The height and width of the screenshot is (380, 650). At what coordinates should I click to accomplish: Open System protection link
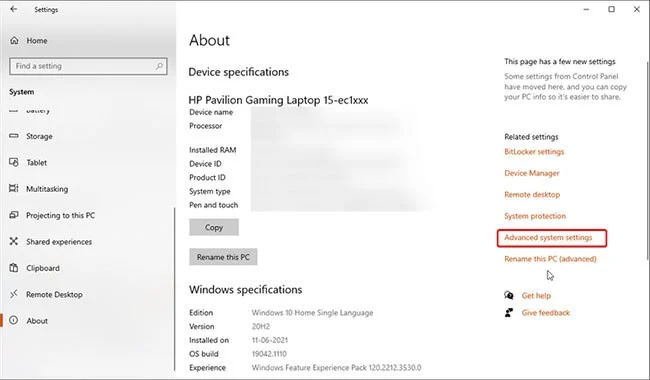535,216
